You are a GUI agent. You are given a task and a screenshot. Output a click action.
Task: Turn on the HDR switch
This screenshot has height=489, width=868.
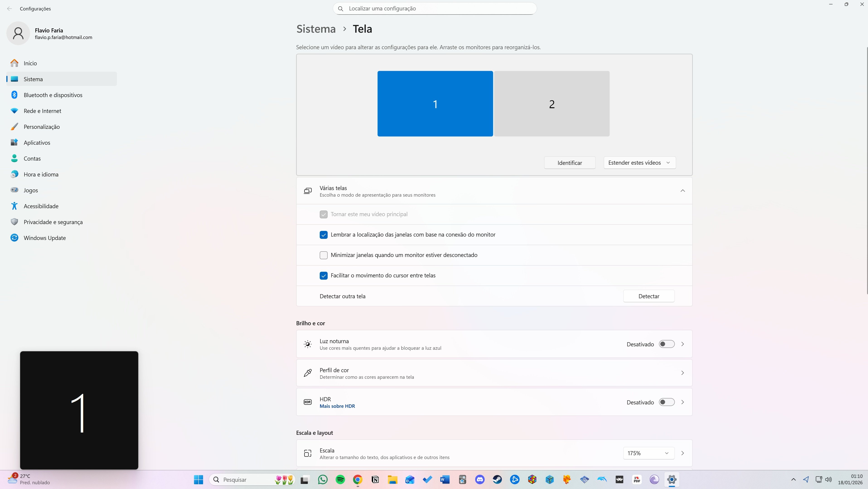click(667, 402)
